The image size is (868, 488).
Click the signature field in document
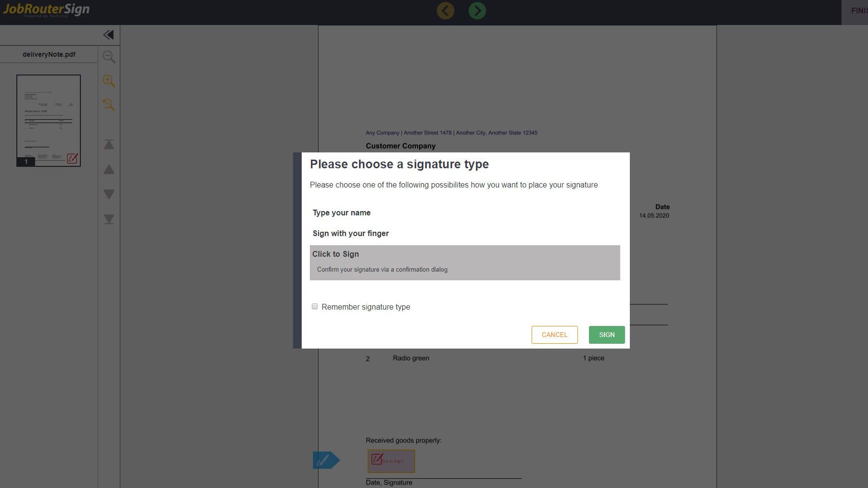click(391, 461)
